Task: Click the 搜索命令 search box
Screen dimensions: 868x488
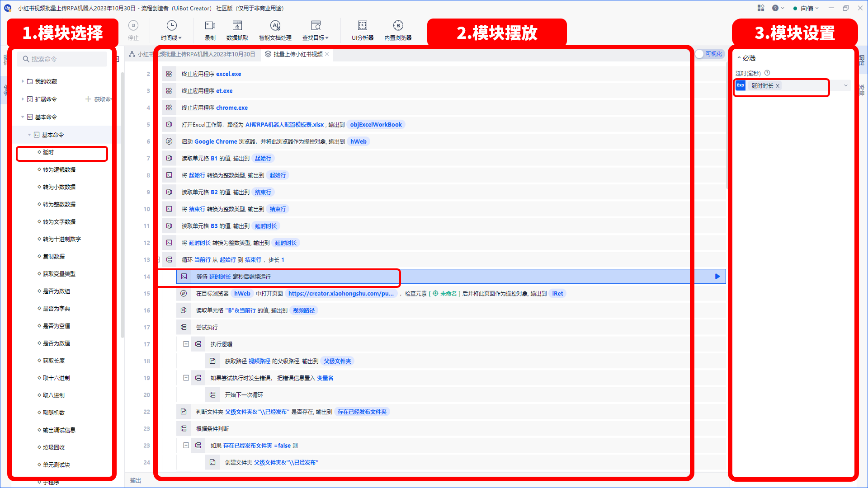Action: pyautogui.click(x=62, y=59)
